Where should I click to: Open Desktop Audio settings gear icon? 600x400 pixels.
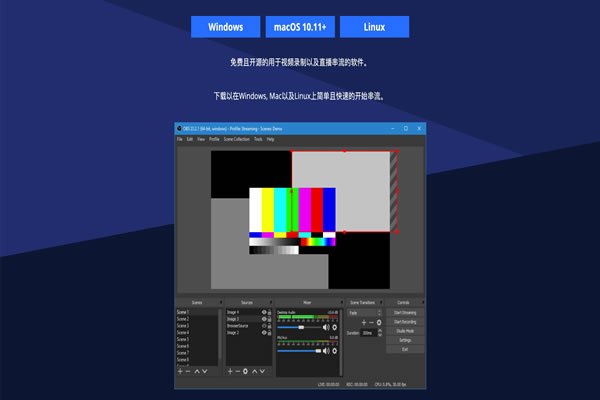coord(336,326)
